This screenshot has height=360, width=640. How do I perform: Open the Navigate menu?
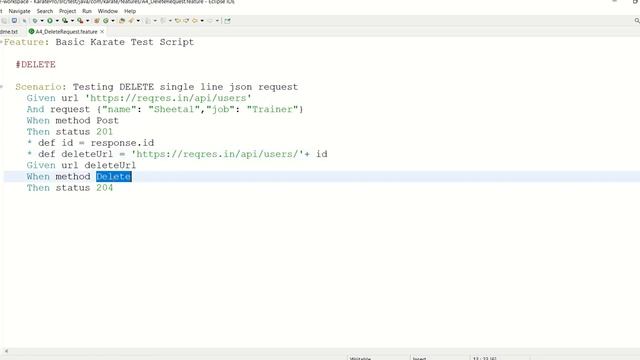(x=20, y=11)
